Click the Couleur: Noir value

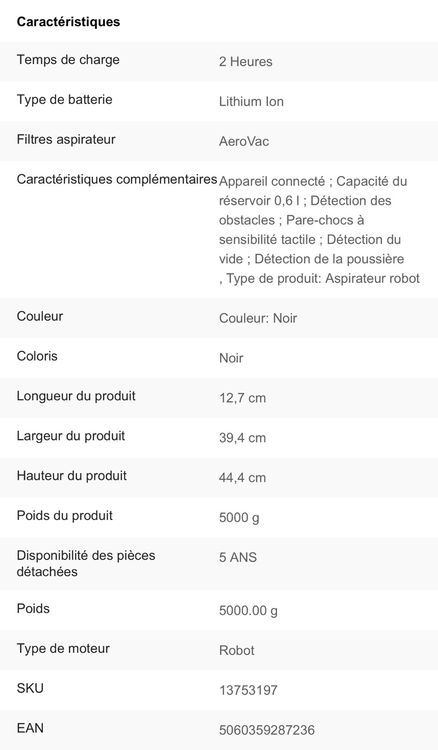[258, 318]
